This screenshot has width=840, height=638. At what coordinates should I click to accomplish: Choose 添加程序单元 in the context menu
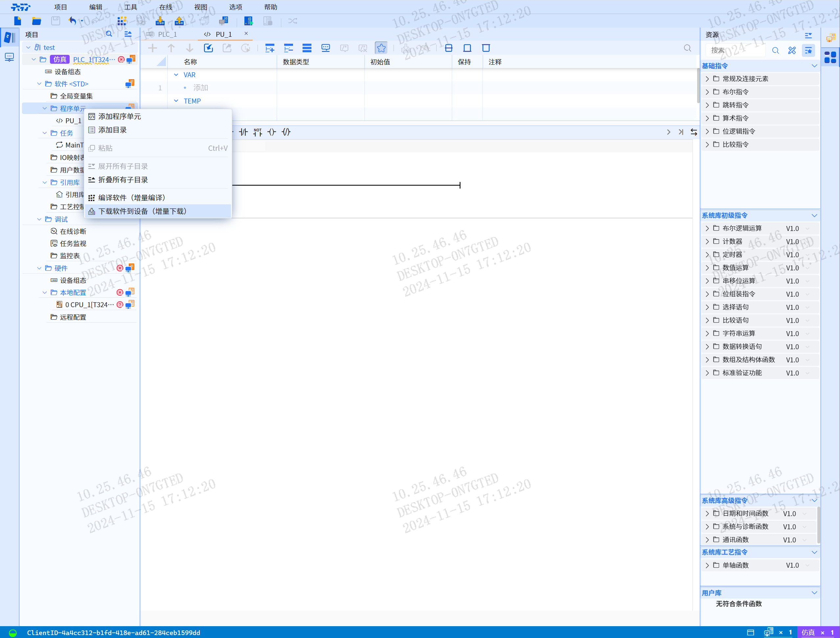coord(119,117)
